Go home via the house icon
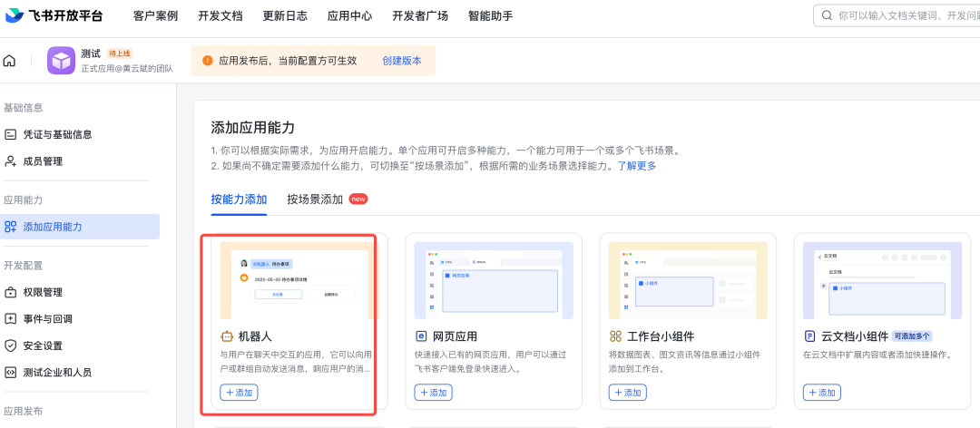The image size is (980, 428). [9, 61]
